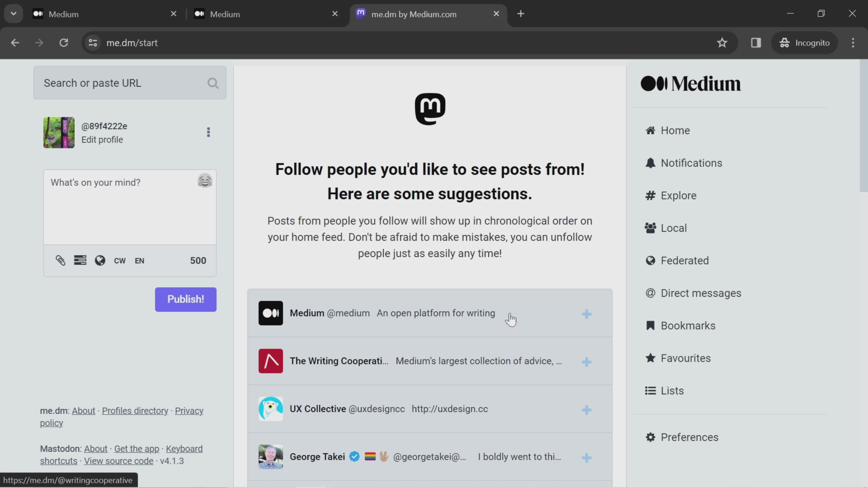View site information icon in address bar
This screenshot has width=868, height=488.
pos(93,43)
